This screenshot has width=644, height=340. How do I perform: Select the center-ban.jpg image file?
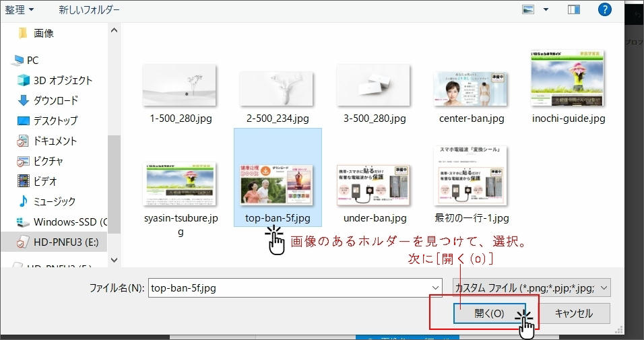[x=472, y=88]
